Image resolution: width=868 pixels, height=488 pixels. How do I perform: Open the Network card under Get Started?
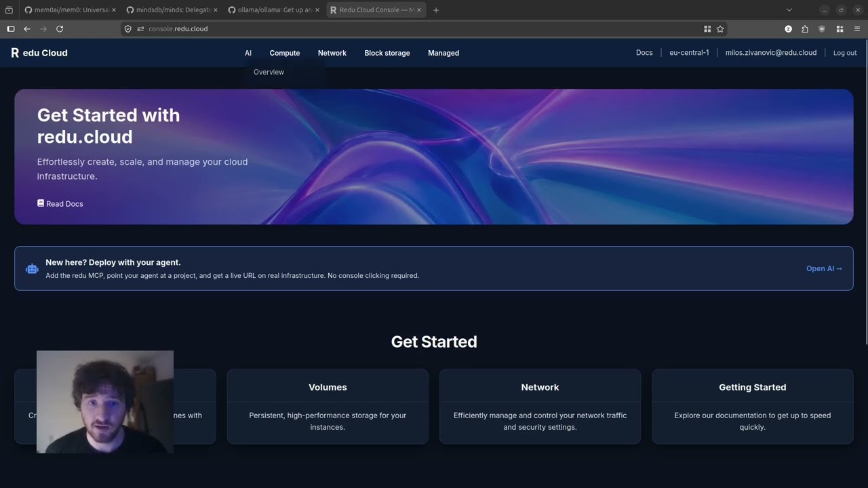(540, 407)
